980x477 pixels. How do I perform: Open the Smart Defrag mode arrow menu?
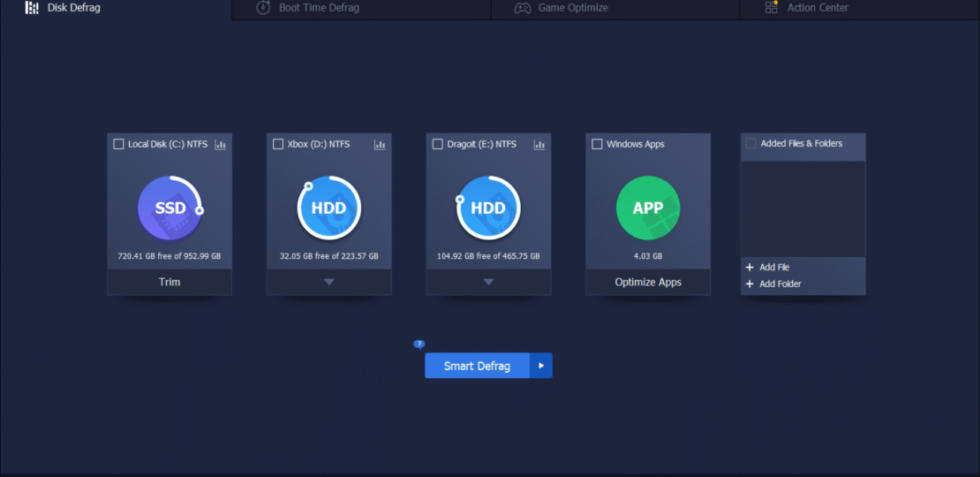pos(541,366)
